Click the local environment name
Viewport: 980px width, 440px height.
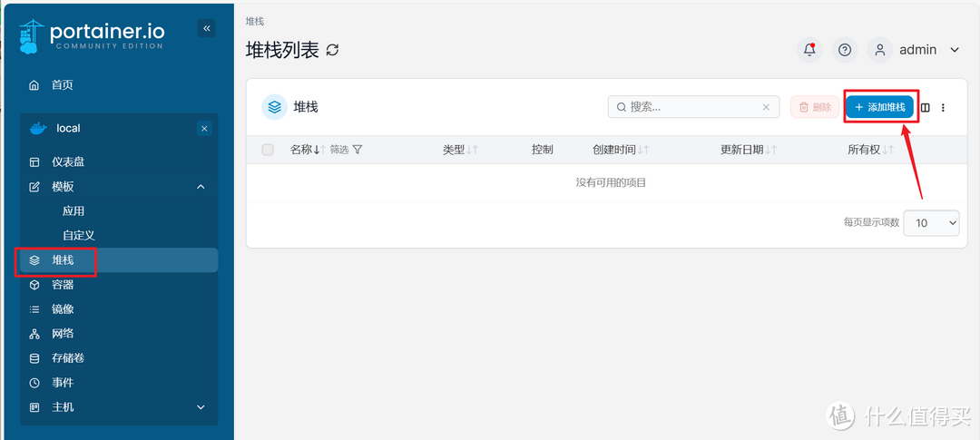pos(68,128)
